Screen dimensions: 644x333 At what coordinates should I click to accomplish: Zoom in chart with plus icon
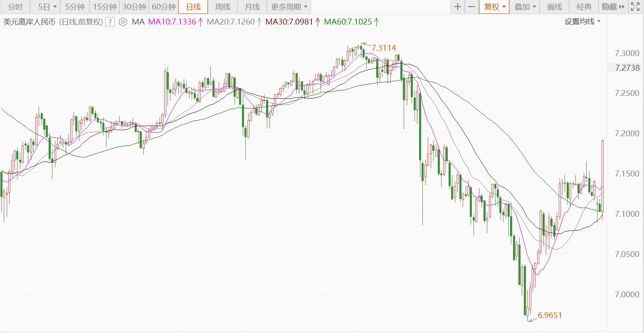click(458, 7)
